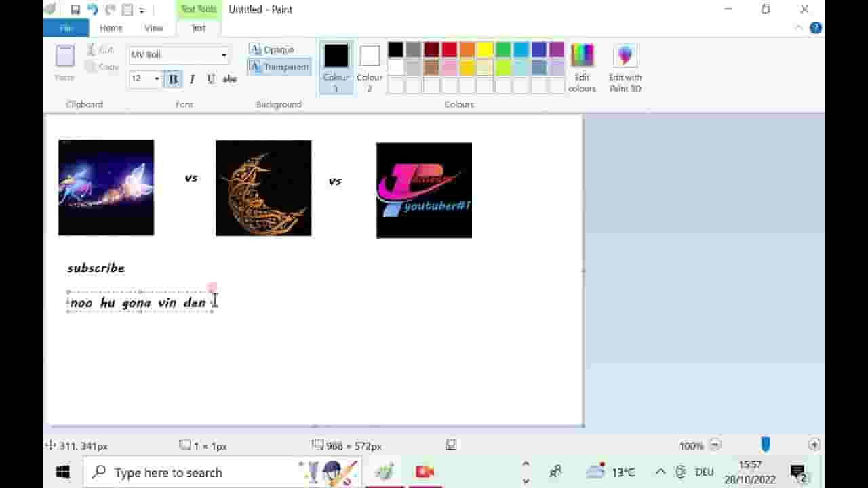
Task: Pick the yellow palette swatch
Action: coord(485,50)
